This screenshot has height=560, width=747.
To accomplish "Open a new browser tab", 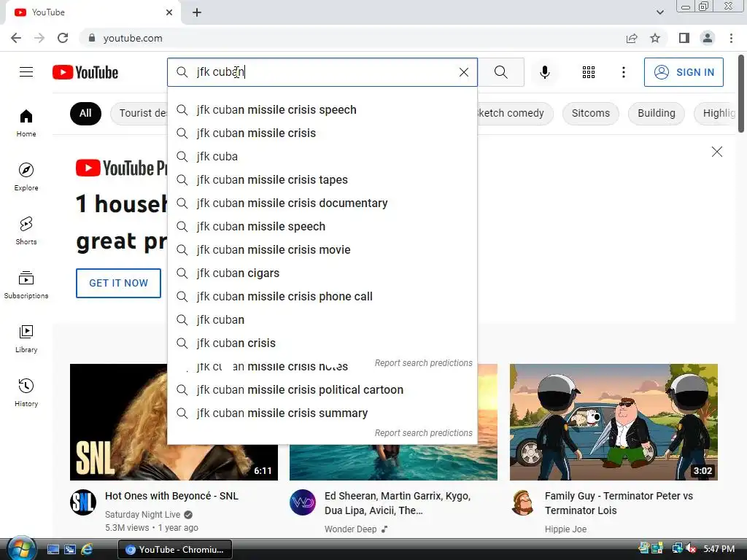I will tap(197, 12).
